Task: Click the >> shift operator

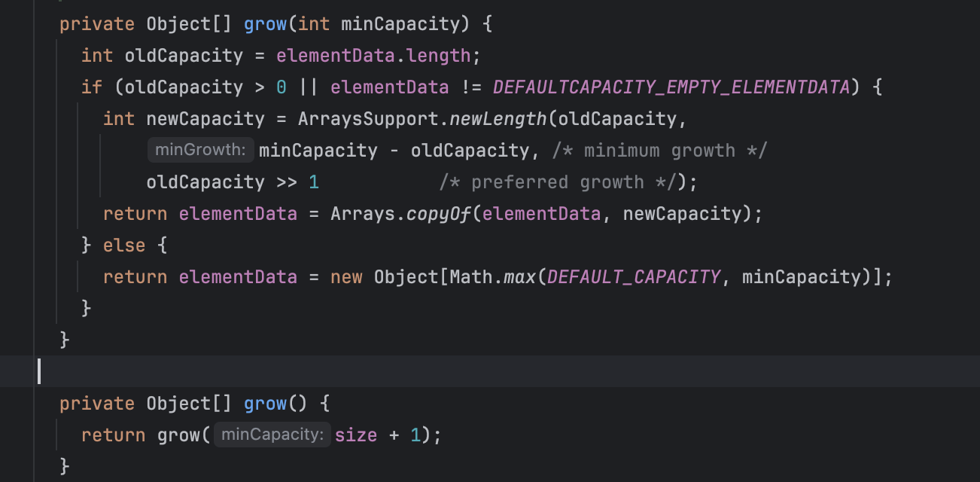Action: pyautogui.click(x=287, y=182)
